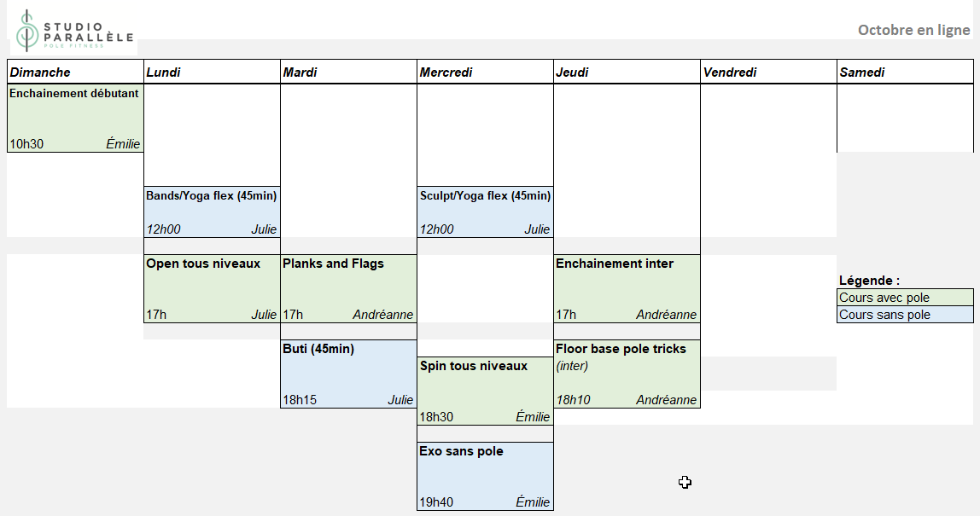The width and height of the screenshot is (980, 516).
Task: Click the Bands/Yoga flex (45min) cell
Action: coord(212,212)
